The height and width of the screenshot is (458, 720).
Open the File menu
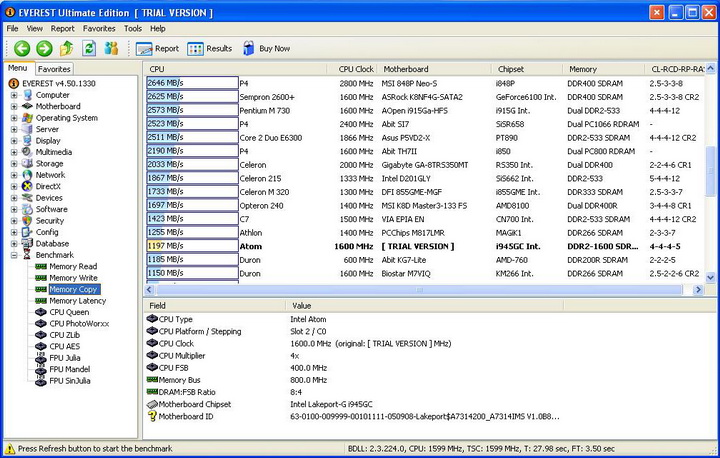(12, 28)
